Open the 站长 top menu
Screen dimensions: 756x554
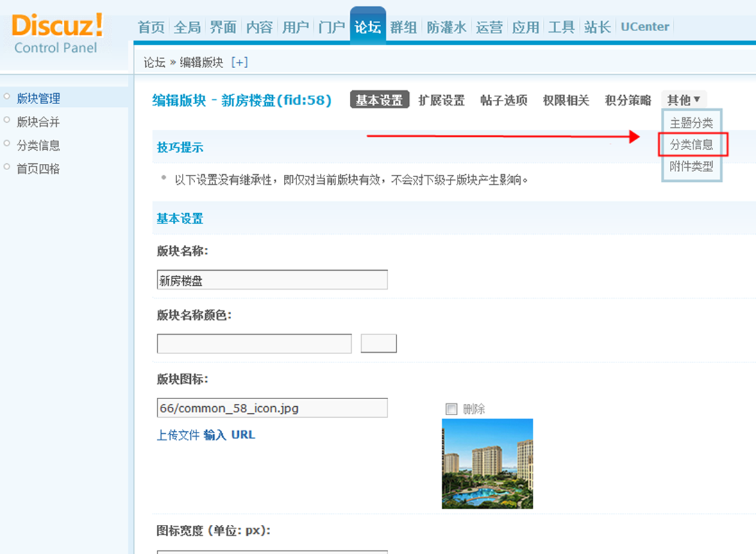[598, 28]
